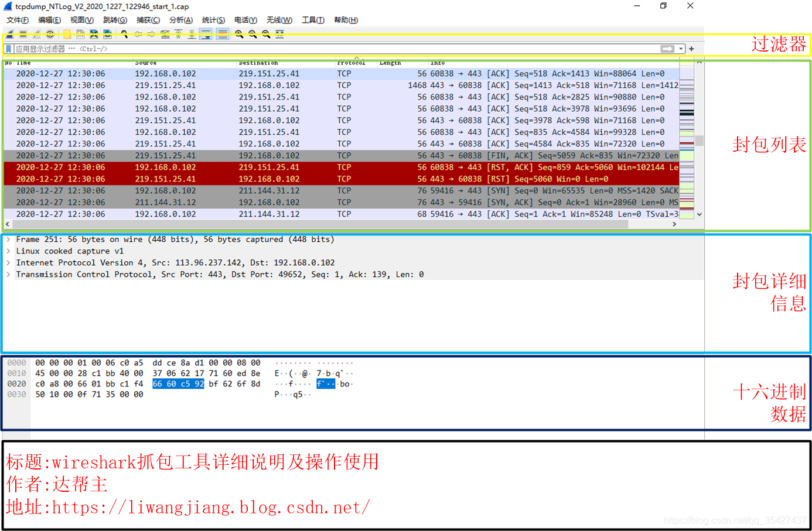Open the 编辑(E) menu
Viewport: 812px width, 531px height.
(49, 20)
